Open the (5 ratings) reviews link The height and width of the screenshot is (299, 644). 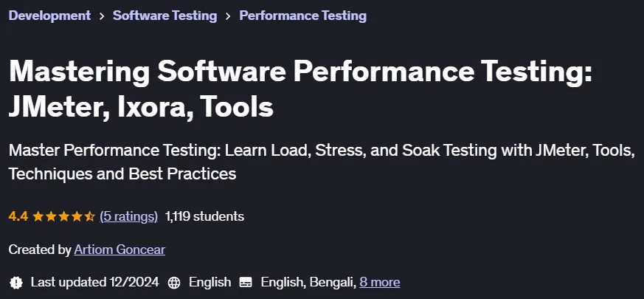(x=128, y=216)
